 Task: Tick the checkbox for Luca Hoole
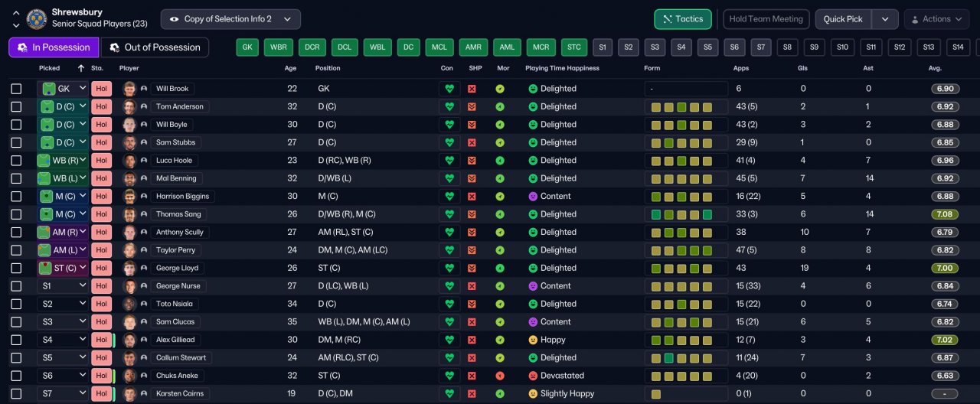(x=16, y=161)
